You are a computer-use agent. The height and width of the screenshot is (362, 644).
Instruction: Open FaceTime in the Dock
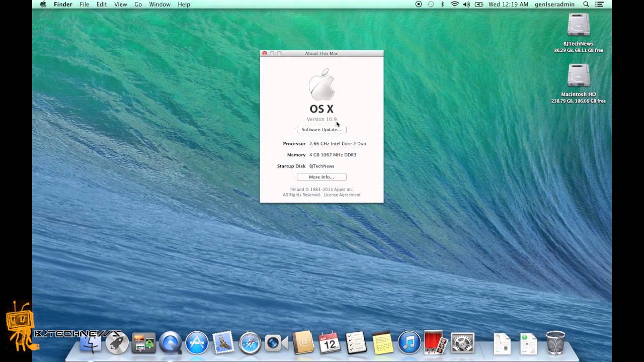click(276, 343)
